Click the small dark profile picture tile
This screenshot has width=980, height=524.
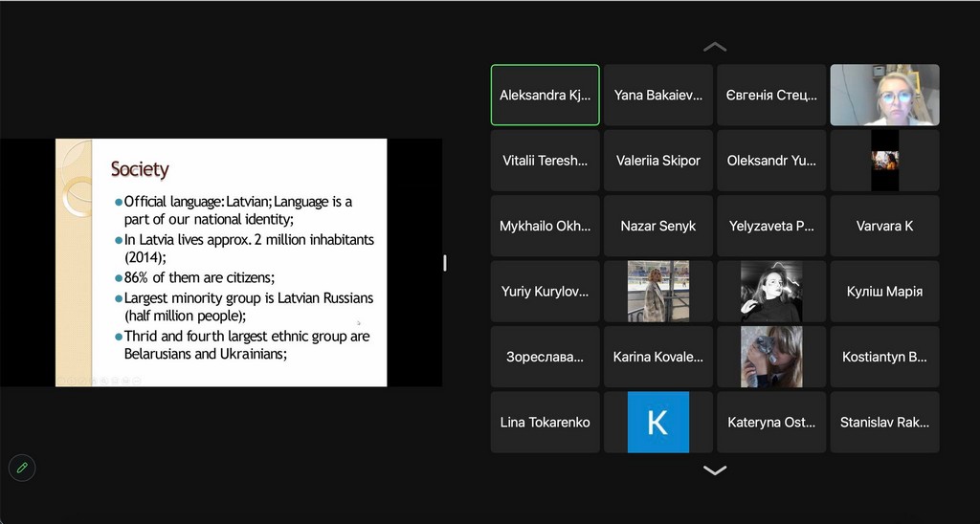[884, 161]
